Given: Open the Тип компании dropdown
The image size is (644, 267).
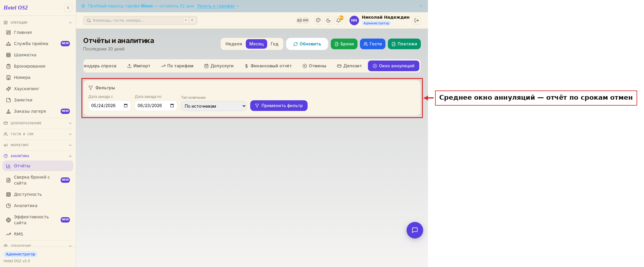Looking at the screenshot, I should click(x=214, y=106).
